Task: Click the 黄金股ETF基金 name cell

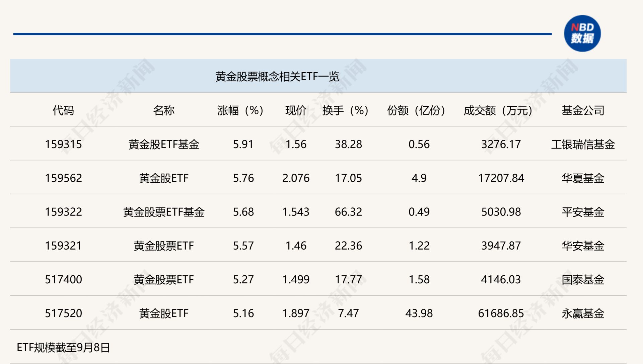Action: 163,144
